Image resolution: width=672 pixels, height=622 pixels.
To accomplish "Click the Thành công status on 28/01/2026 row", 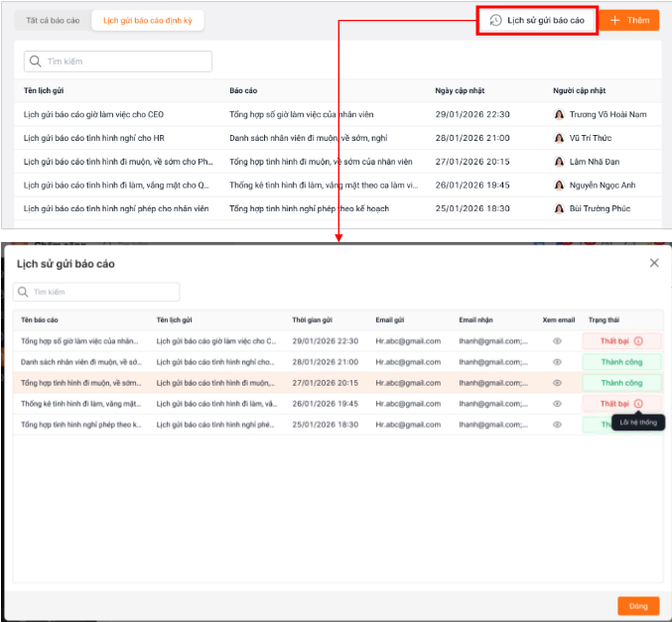I will (x=621, y=362).
